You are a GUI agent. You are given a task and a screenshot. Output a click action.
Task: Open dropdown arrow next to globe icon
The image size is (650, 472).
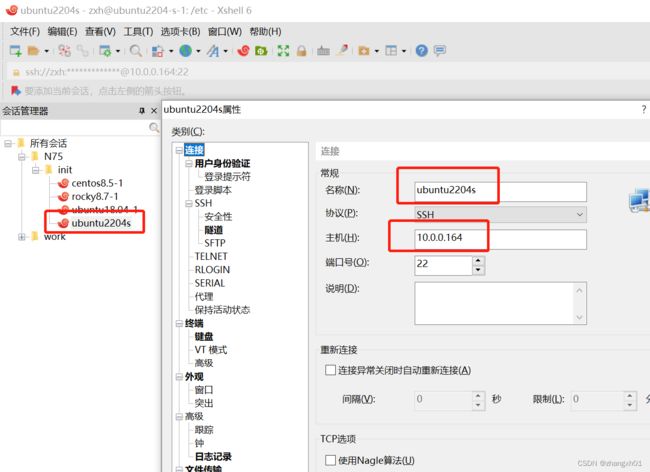198,51
